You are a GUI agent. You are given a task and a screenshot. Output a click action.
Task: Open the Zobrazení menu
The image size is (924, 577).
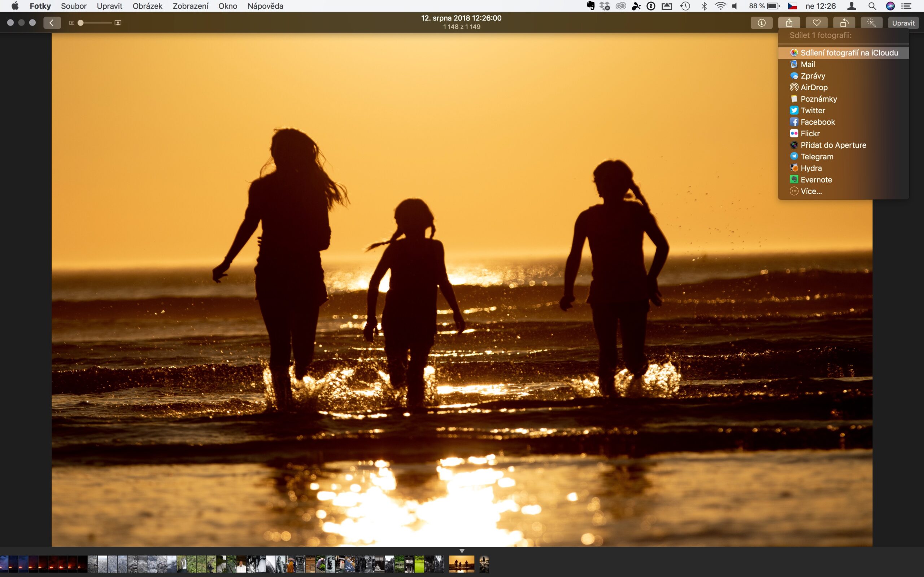click(190, 6)
